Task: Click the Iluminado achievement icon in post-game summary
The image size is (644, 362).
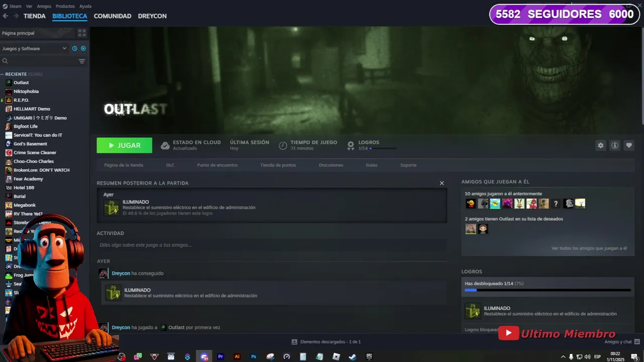Action: [x=112, y=208]
